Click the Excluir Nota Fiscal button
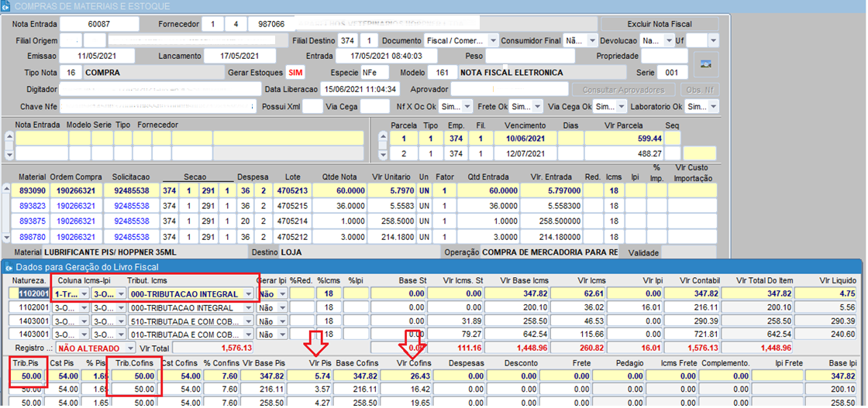This screenshot has height=408, width=868. [660, 24]
